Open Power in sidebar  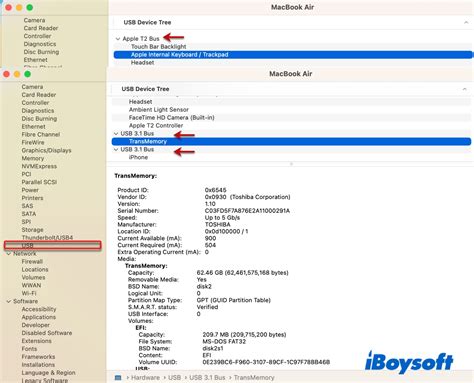30,190
